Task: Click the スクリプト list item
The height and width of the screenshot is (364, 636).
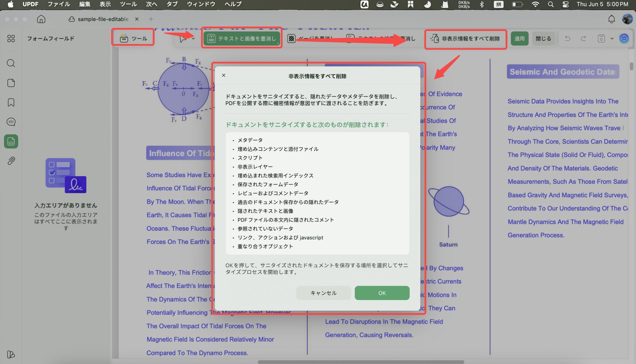Action: [x=250, y=158]
